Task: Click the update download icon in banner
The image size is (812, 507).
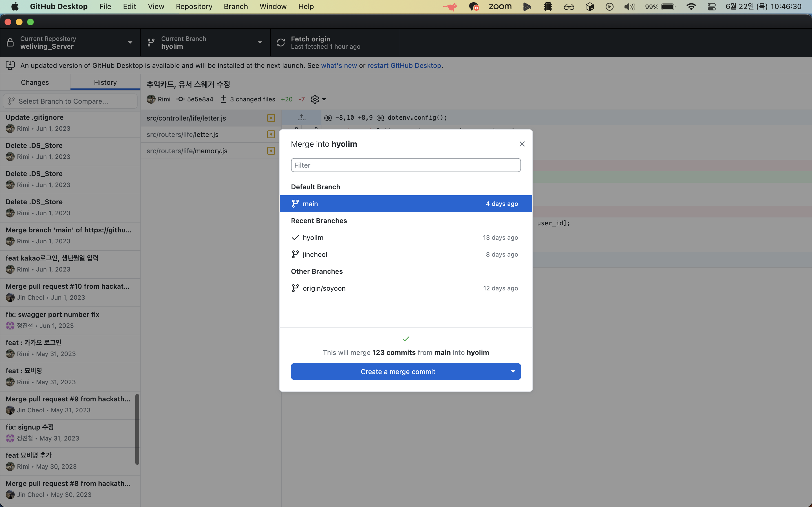Action: click(10, 65)
